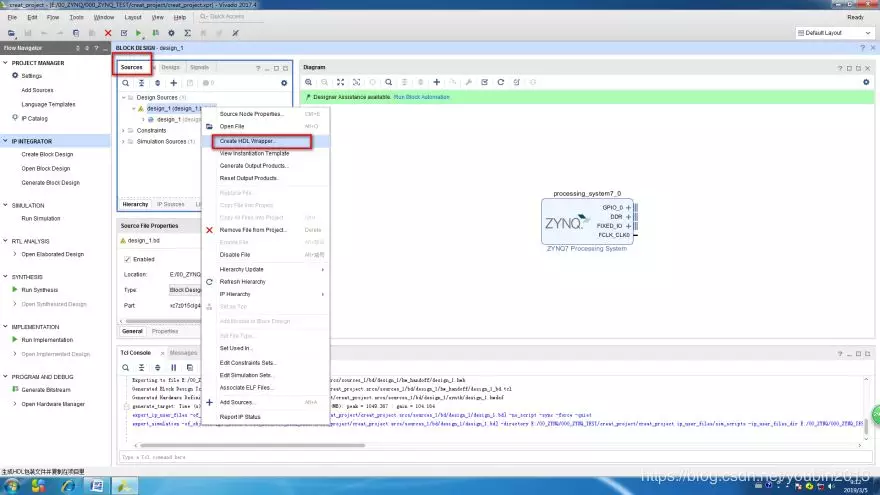Viewport: 880px width, 495px height.
Task: Click the plus Add Sources icon in Sources panel
Action: [x=173, y=83]
